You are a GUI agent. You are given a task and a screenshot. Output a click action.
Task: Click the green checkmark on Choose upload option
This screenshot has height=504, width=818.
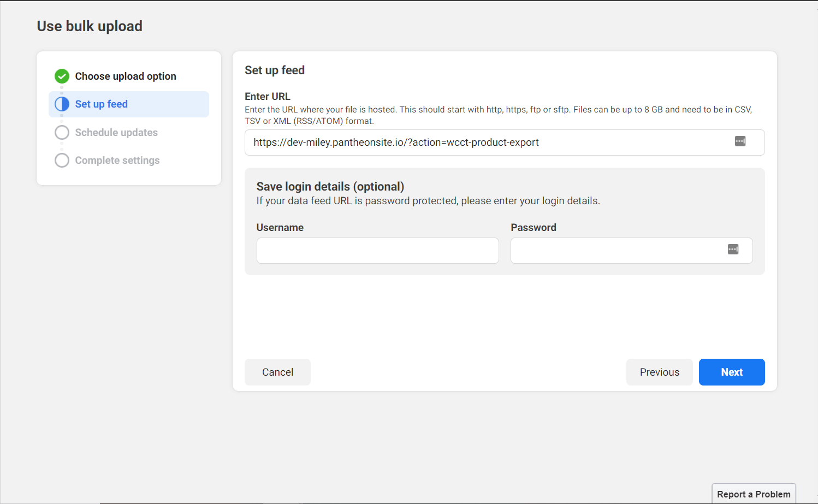tap(62, 76)
